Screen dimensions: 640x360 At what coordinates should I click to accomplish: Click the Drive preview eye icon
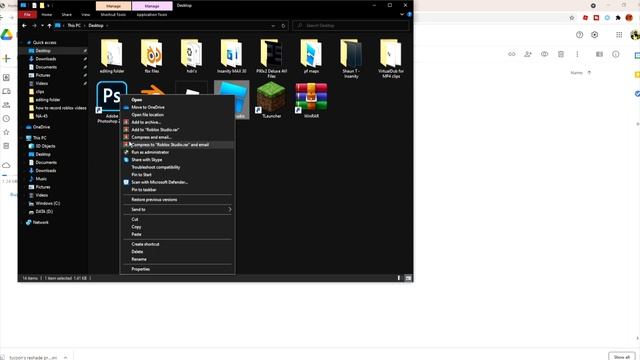point(544,54)
